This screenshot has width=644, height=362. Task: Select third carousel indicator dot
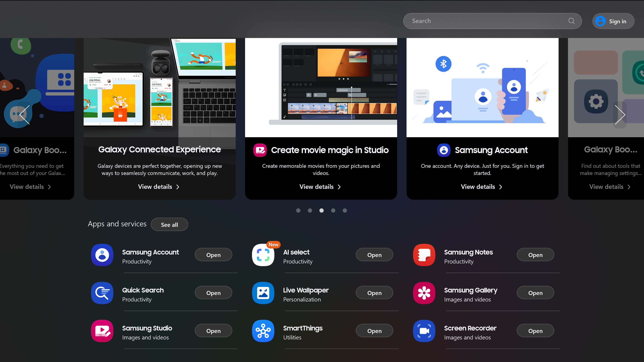pos(322,210)
